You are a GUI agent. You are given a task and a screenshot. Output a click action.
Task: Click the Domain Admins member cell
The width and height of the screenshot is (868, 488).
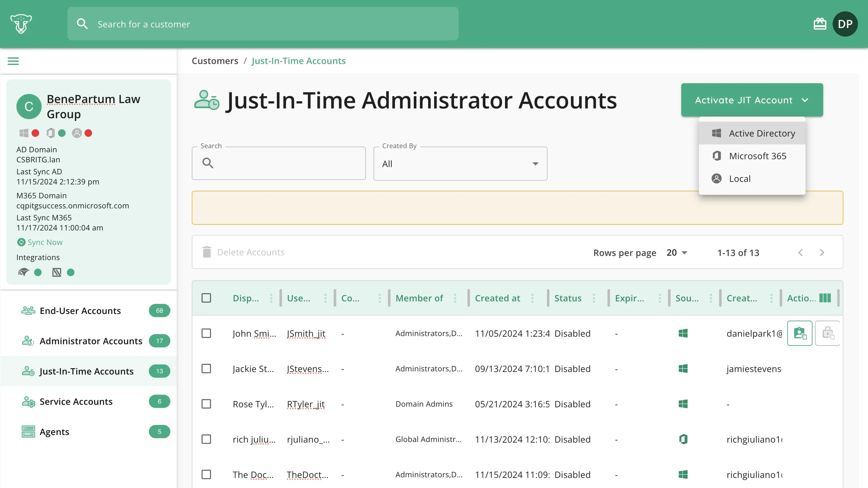[424, 404]
